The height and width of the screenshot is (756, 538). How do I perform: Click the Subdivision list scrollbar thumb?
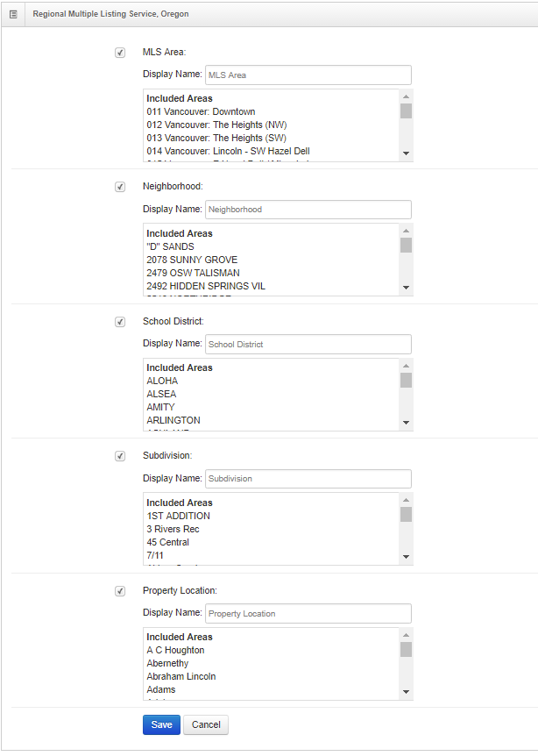click(406, 515)
